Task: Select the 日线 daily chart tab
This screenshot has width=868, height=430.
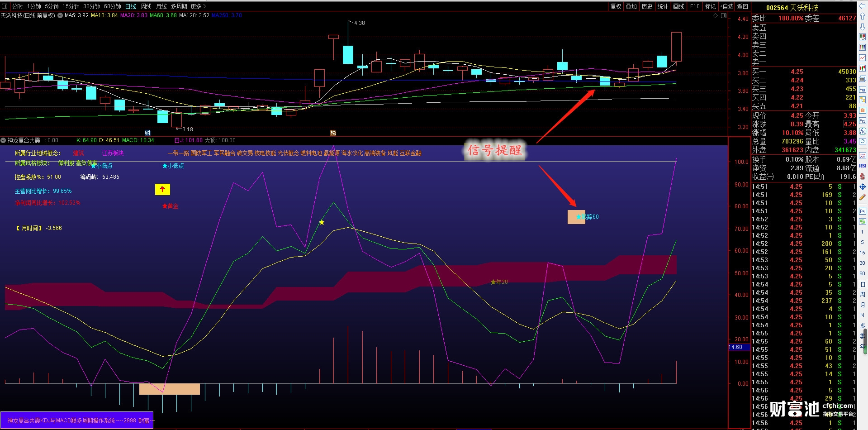Action: pyautogui.click(x=131, y=6)
